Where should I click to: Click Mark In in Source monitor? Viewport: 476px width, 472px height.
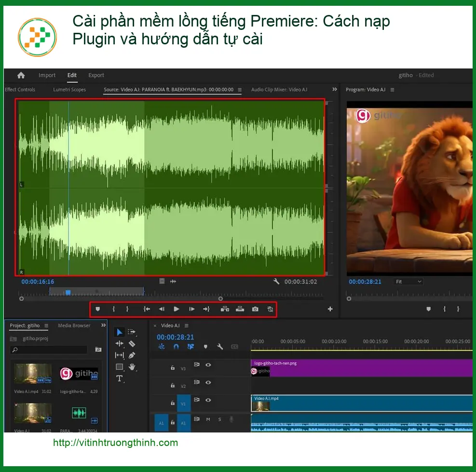[x=113, y=309]
